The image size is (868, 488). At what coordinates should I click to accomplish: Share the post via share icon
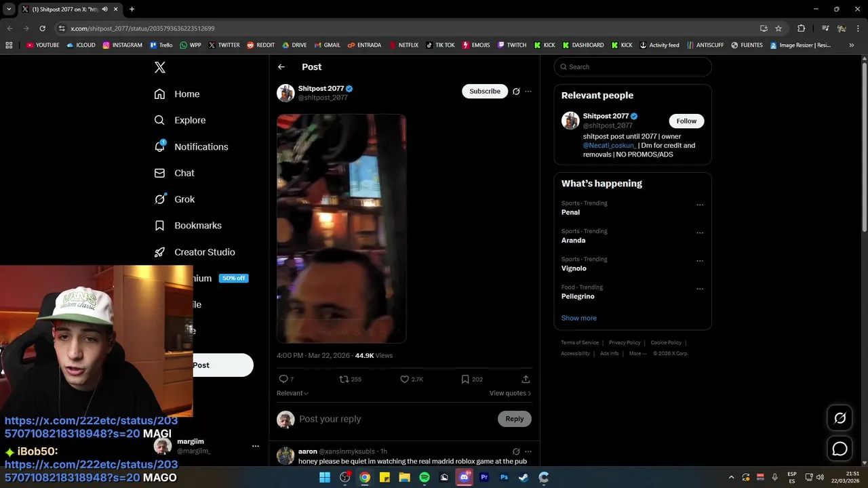pos(526,379)
